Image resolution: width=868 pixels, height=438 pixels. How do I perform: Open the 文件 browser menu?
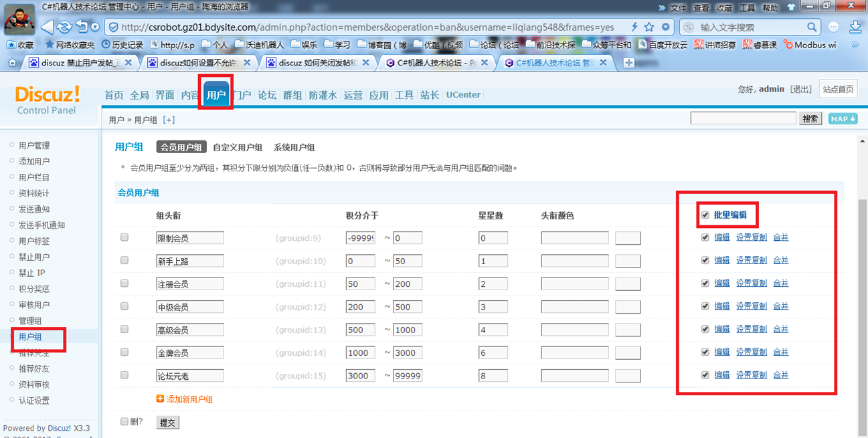[679, 8]
